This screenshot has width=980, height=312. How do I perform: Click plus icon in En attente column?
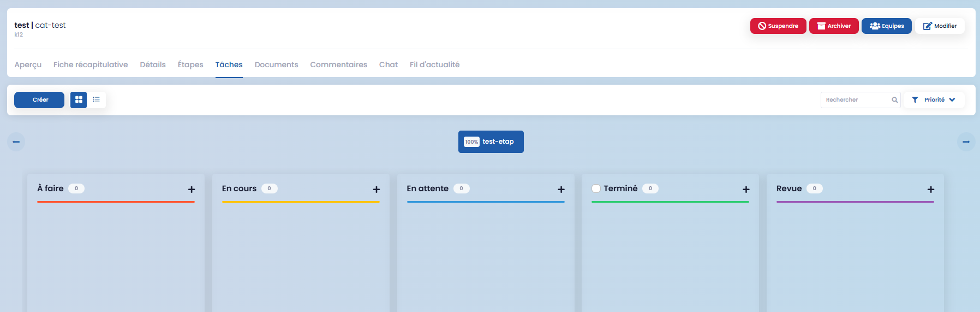(x=561, y=190)
